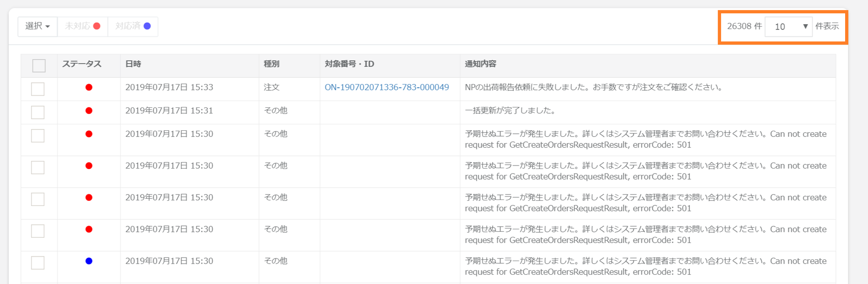Click blue dot on 対応済 button
Image resolution: width=868 pixels, height=284 pixels.
coord(147,26)
